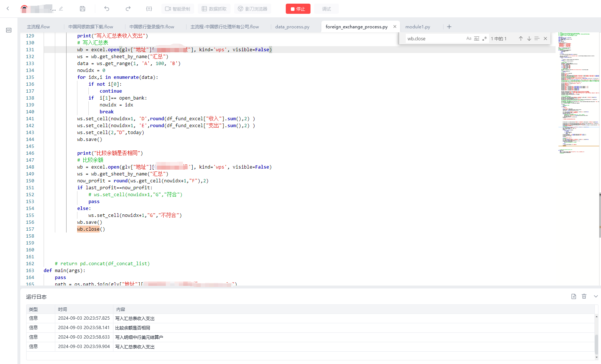
Task: Open the 智能录制 smart recording tool
Action: pyautogui.click(x=178, y=9)
